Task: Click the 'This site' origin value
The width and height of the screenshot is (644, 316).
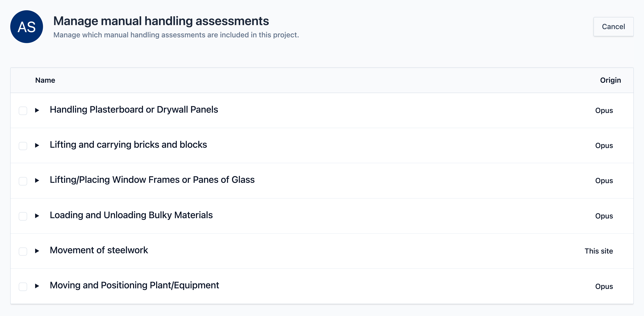Action: (599, 251)
